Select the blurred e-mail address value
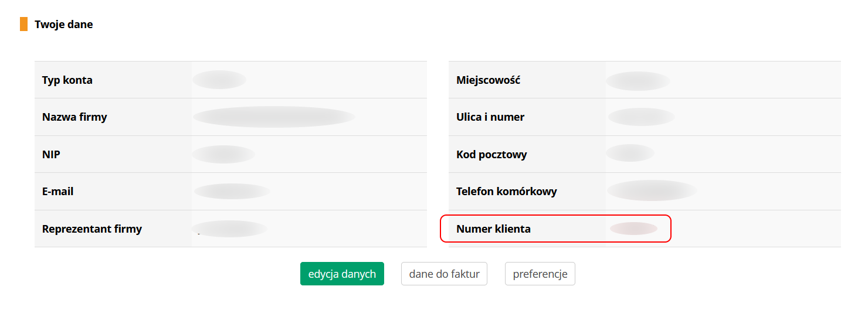 click(232, 191)
